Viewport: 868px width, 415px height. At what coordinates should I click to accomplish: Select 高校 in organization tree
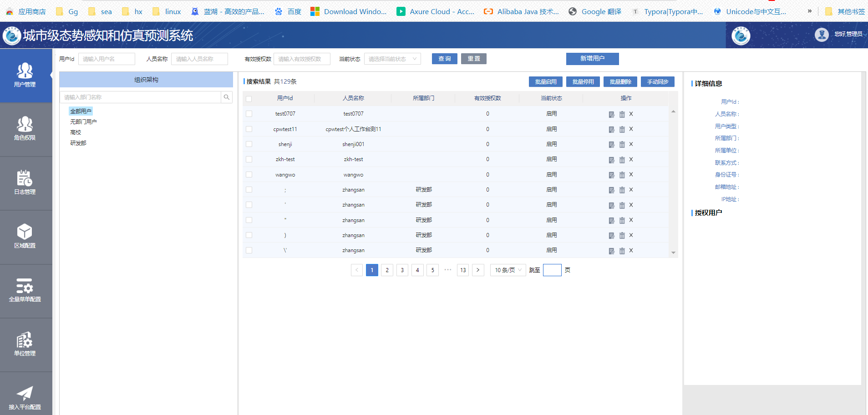click(x=76, y=132)
